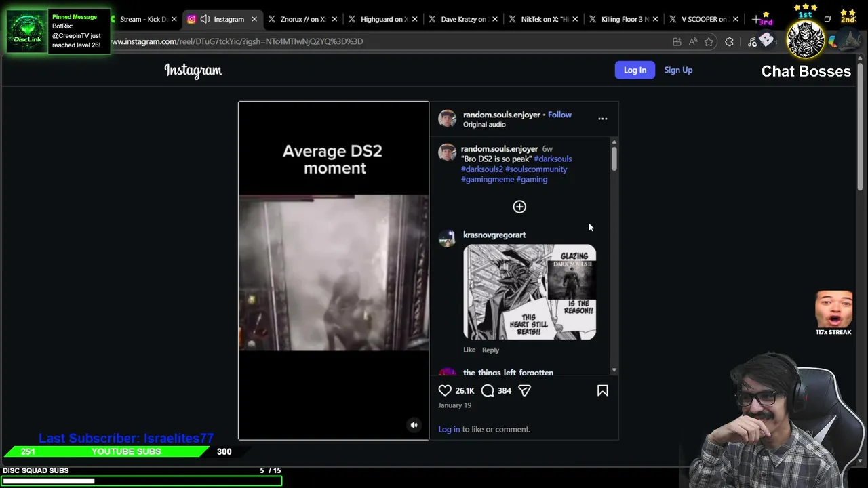Click the browser media control music icon
The height and width of the screenshot is (488, 868).
[752, 42]
